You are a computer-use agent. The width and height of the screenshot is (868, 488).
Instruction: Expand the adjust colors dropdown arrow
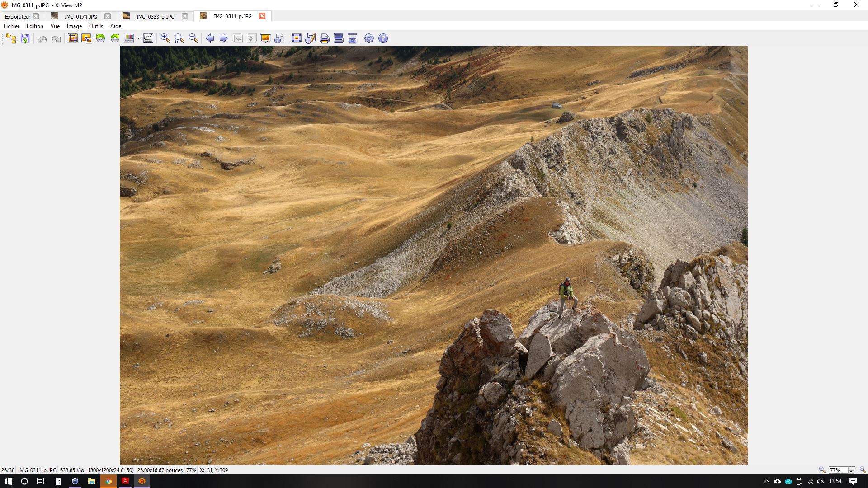coord(138,38)
